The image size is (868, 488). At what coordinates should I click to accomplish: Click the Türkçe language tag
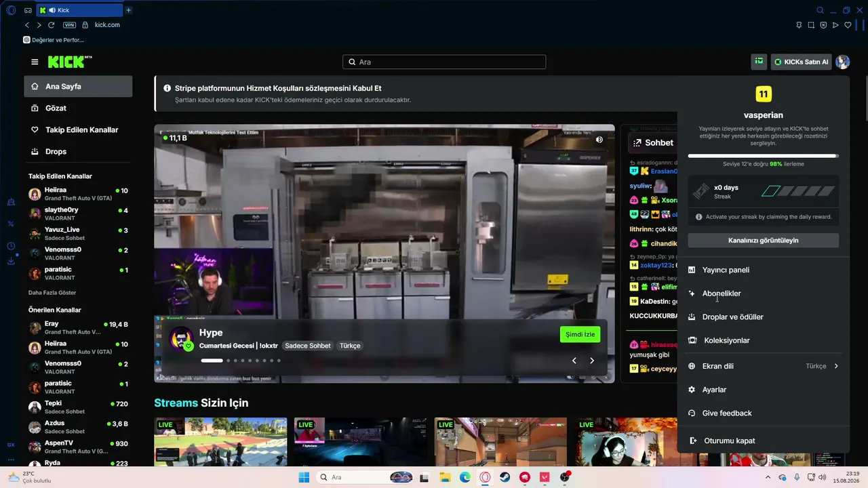point(350,346)
